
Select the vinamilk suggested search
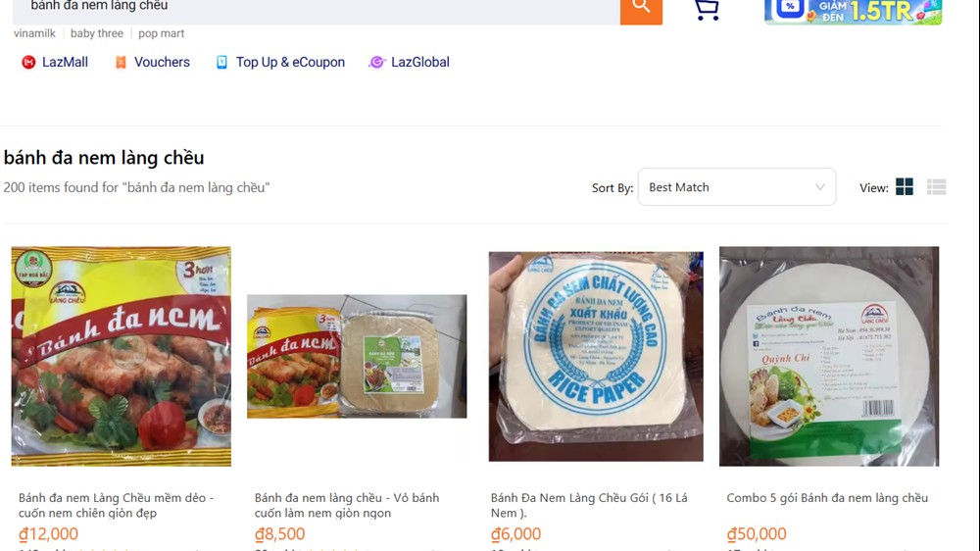(35, 33)
